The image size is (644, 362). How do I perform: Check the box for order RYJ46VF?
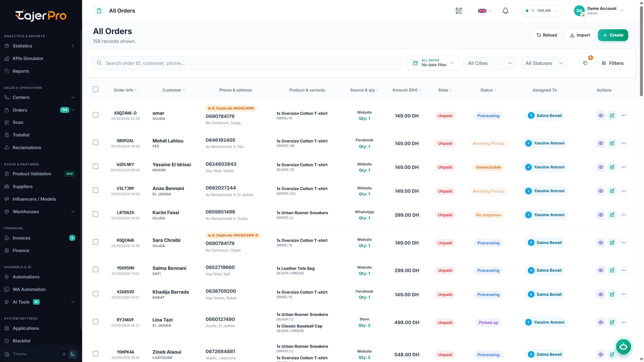click(x=95, y=322)
